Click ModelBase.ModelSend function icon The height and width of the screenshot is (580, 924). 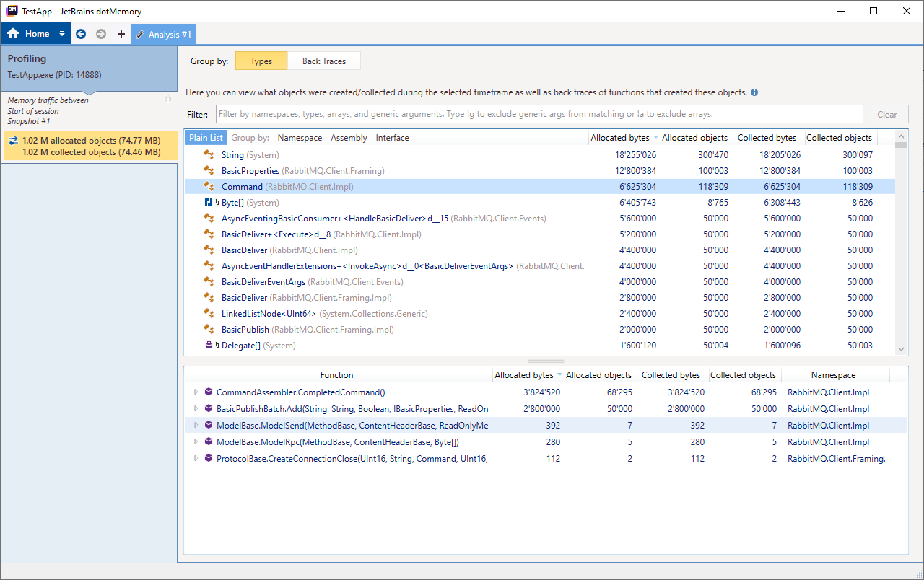pyautogui.click(x=209, y=426)
